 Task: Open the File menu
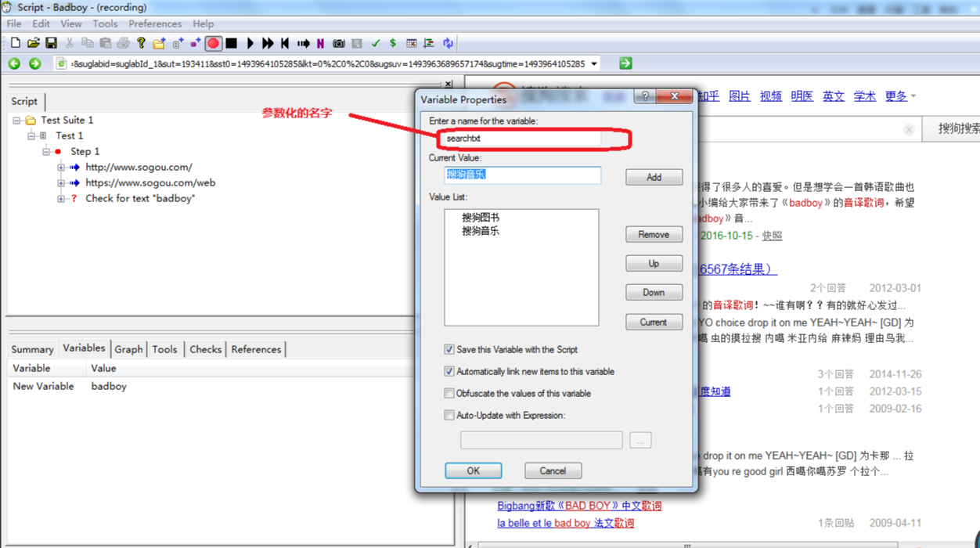[x=14, y=23]
